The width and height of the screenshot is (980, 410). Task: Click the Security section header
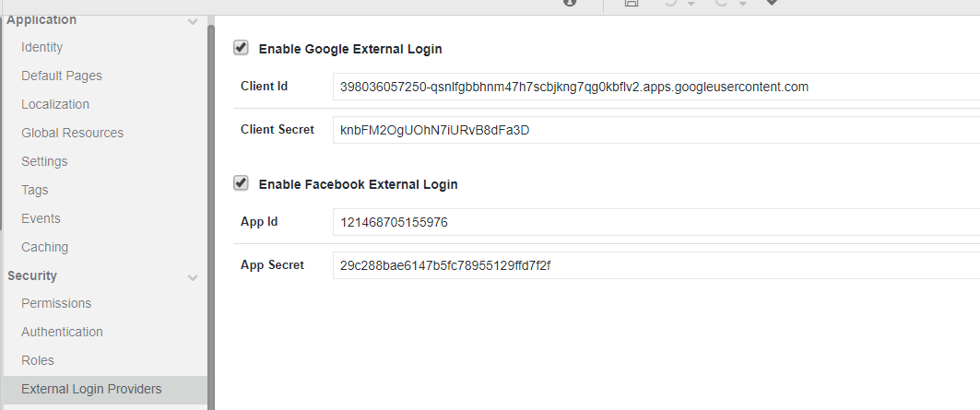(x=32, y=275)
